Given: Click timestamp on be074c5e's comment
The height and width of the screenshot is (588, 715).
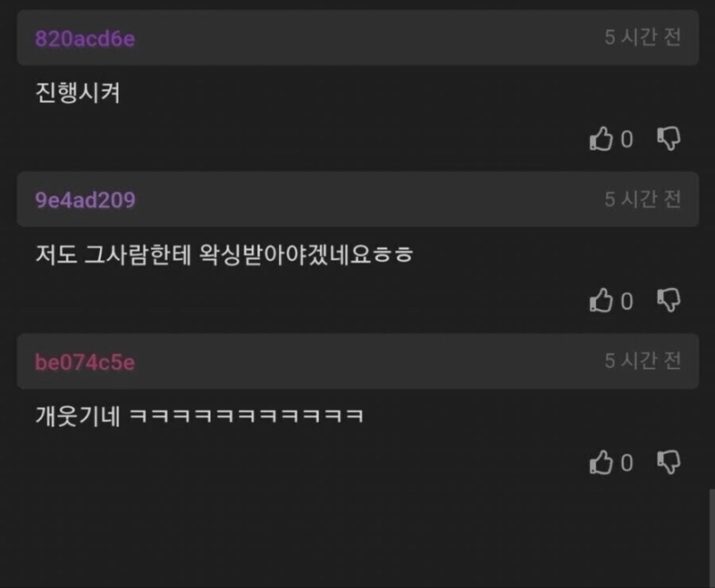Looking at the screenshot, I should pos(643,361).
